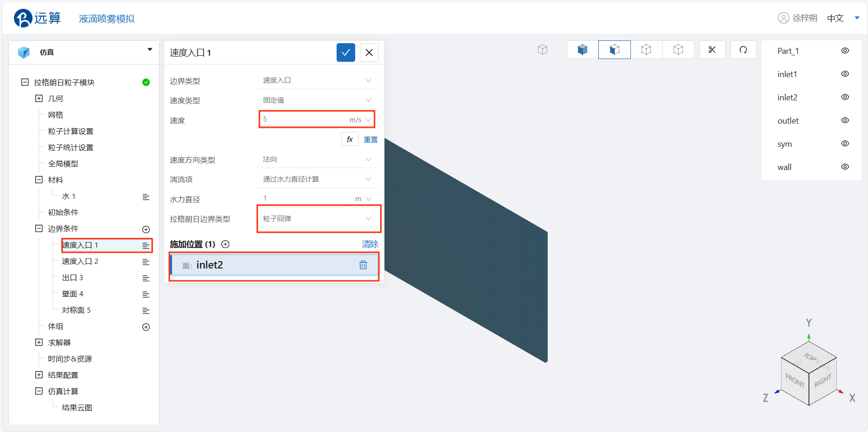Click the 清除 clear link
868x432 pixels.
pos(370,244)
